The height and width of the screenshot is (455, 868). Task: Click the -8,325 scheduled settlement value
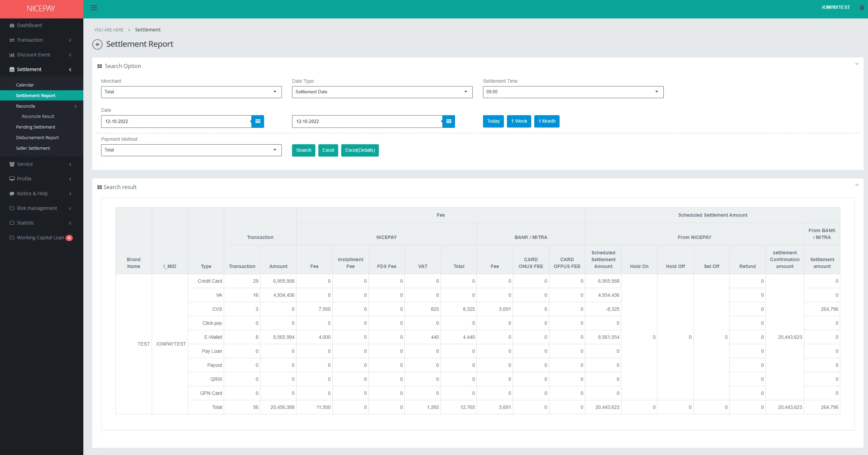612,309
